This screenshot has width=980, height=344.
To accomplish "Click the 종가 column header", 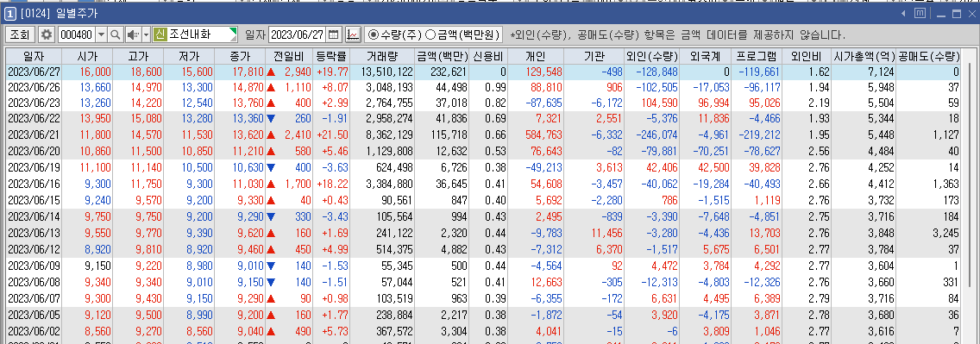I will pos(239,55).
